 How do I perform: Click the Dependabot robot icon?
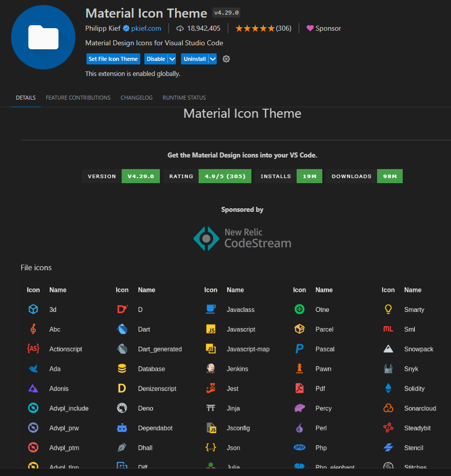point(122,428)
